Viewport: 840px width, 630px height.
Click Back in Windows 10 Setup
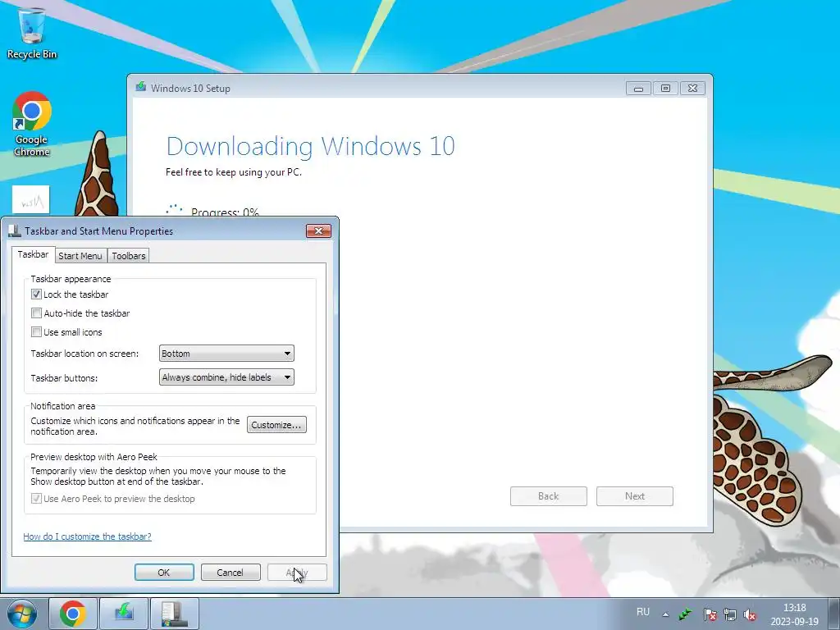(549, 496)
